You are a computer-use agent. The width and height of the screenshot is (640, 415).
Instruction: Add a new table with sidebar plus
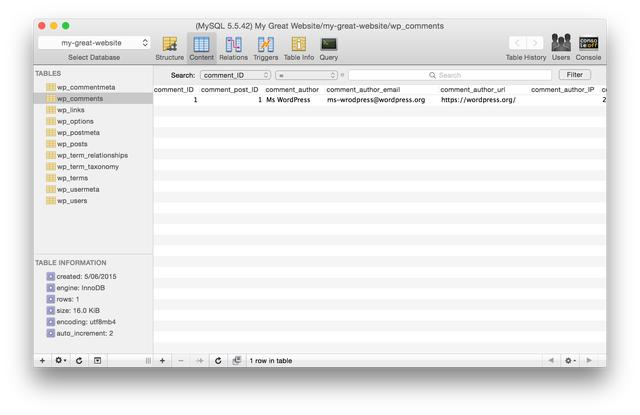click(42, 361)
